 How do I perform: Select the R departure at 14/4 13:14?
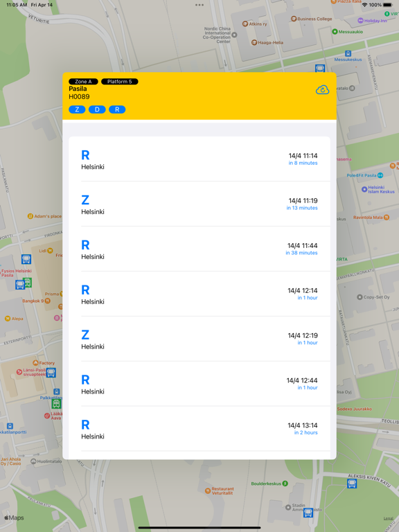click(199, 429)
